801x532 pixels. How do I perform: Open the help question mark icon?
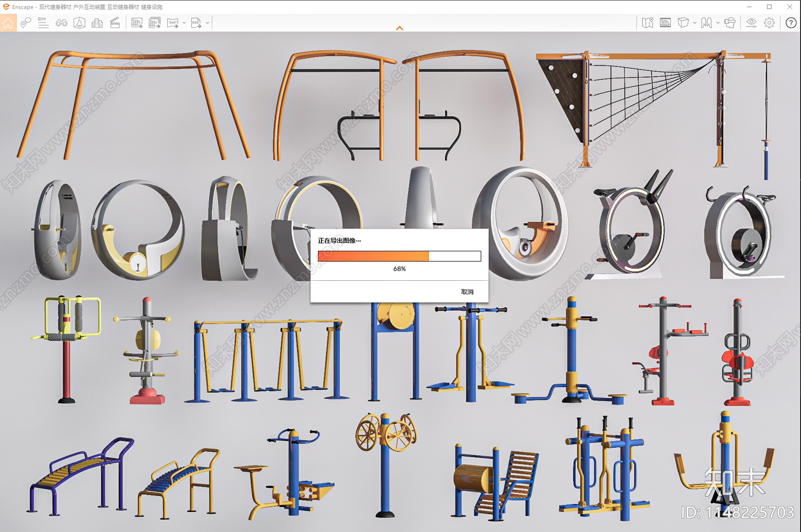791,23
